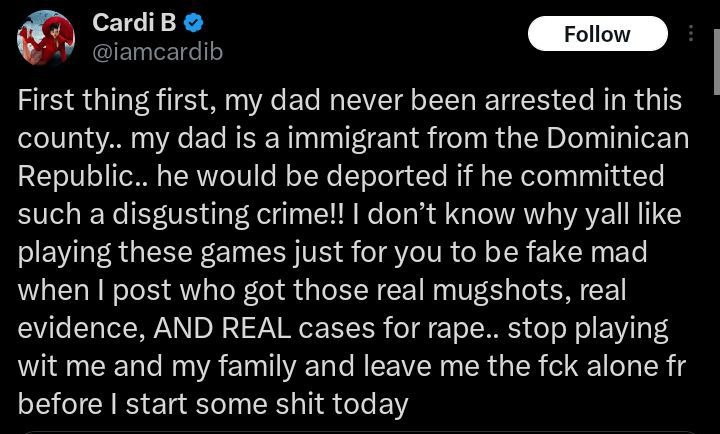Open the three-dot more options menu
This screenshot has height=434, width=720.
[x=690, y=34]
